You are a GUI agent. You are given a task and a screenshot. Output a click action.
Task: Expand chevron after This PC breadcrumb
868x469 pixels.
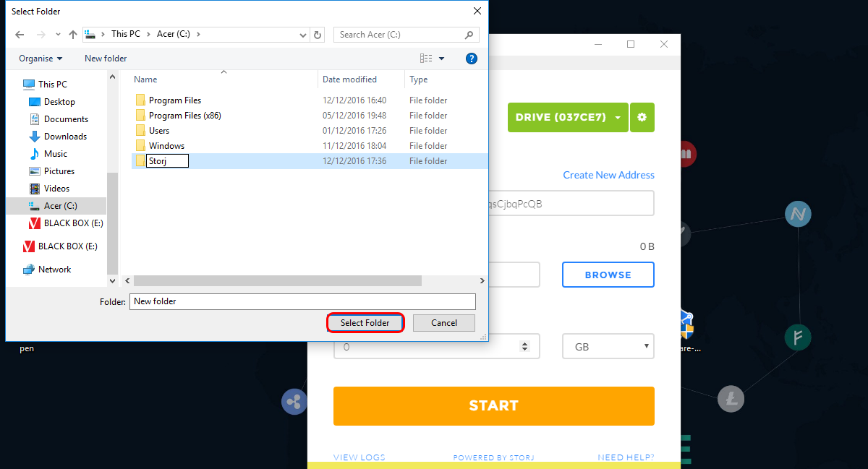(148, 35)
